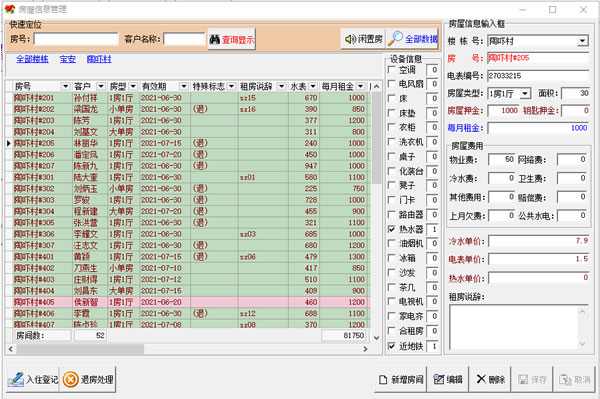The height and width of the screenshot is (399, 600).
Task: Click the table horizontal scrollbar thumb
Action: coord(80,349)
